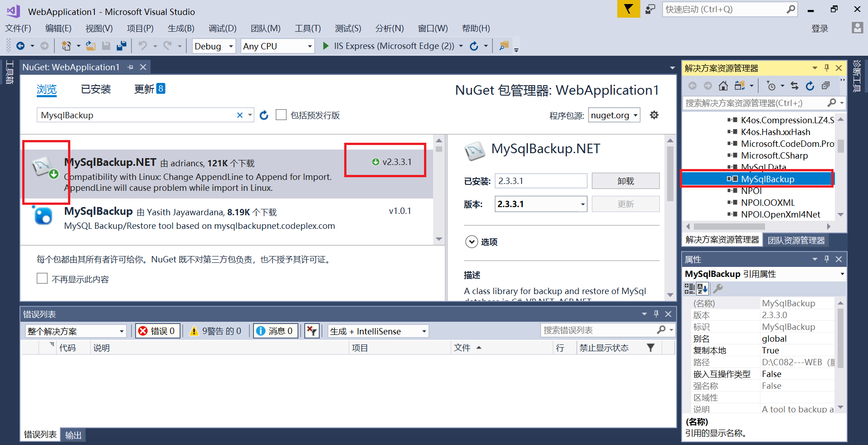Switch to the Output (输出) tab
Screen dimensions: 868x445
pyautogui.click(x=73, y=435)
